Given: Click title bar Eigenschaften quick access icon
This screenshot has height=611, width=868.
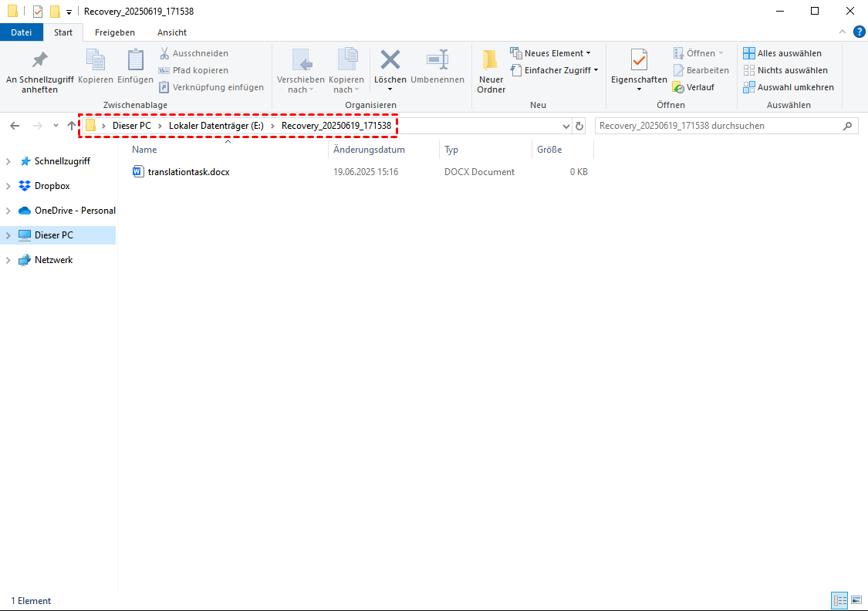Looking at the screenshot, I should pos(38,11).
